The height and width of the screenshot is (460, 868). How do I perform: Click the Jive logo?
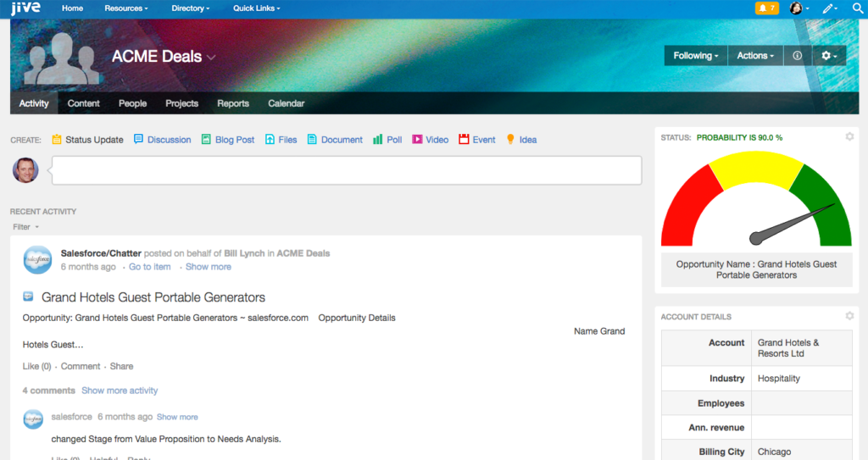(25, 8)
